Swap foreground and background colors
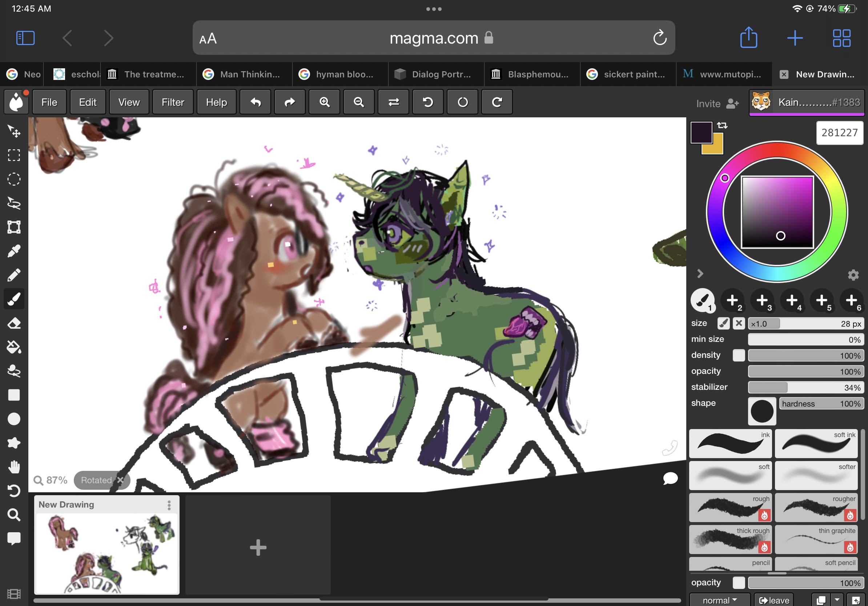Screen dimensions: 868x606 tap(722, 125)
